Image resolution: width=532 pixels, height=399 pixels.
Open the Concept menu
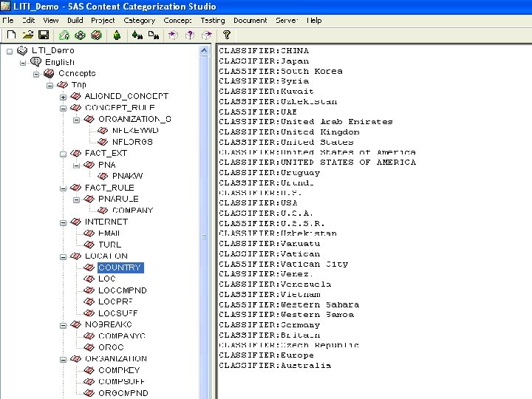pyautogui.click(x=177, y=21)
